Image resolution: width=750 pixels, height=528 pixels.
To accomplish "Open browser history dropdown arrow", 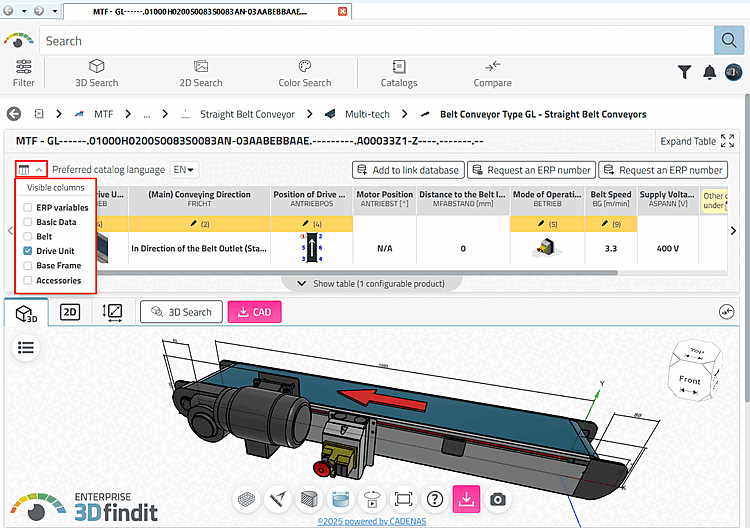I will [x=55, y=11].
